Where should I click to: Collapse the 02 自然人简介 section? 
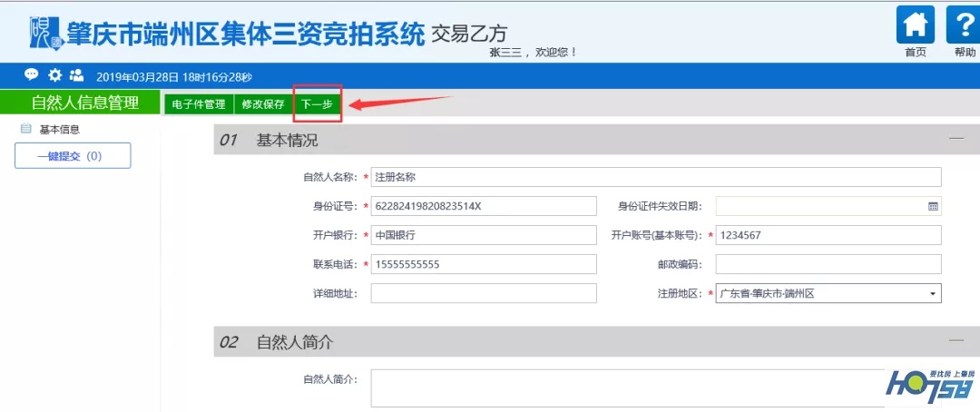tap(956, 340)
